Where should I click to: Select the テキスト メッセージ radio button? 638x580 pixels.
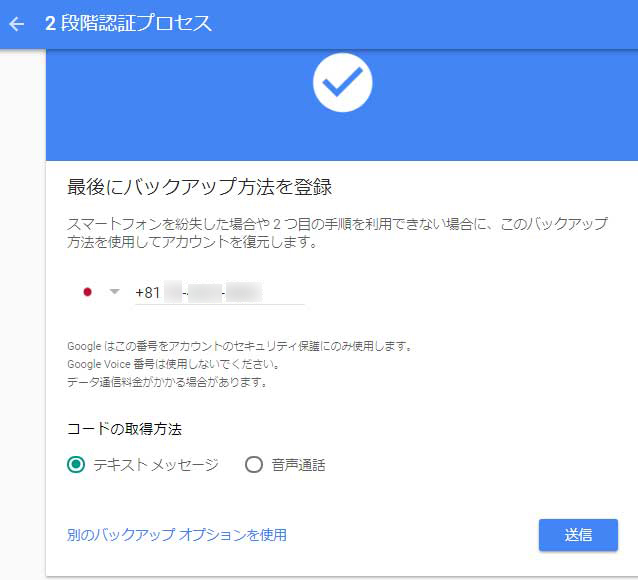point(76,464)
